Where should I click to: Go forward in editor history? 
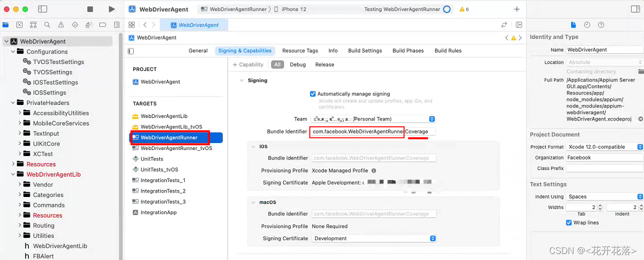click(154, 24)
